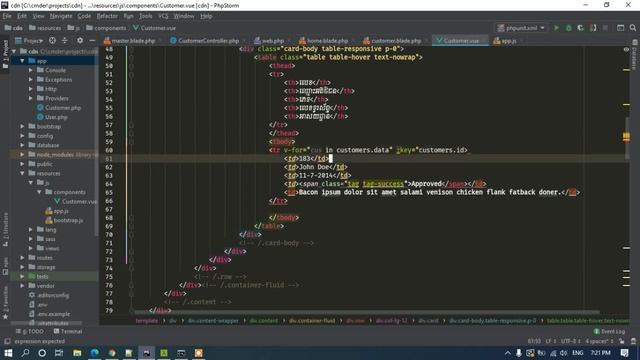Open Task View on taskbar
This screenshot has height=360, width=640.
(x=59, y=353)
